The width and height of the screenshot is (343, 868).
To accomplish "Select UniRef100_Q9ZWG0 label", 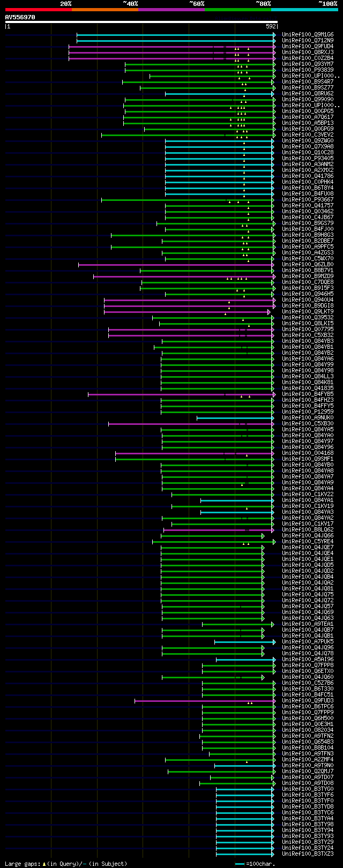I will coord(308,141).
